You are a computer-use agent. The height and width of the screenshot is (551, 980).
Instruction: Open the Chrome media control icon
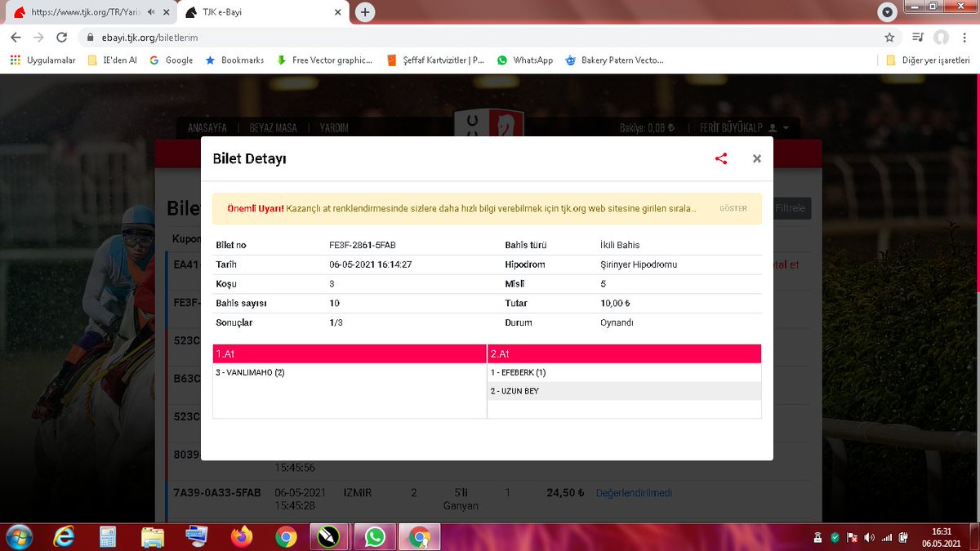[918, 38]
